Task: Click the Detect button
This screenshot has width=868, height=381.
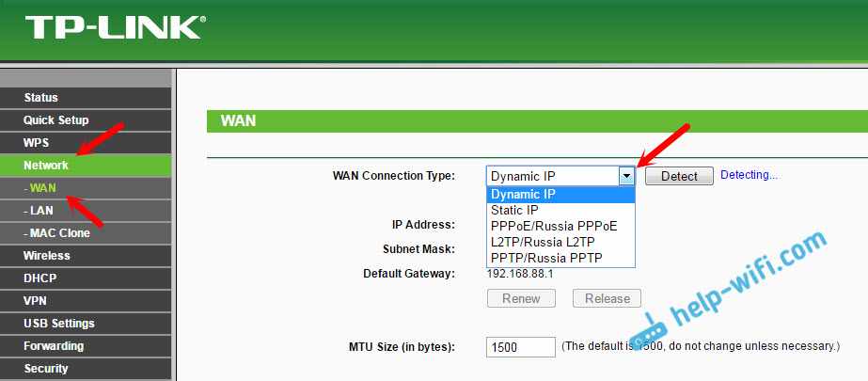Action: click(679, 176)
